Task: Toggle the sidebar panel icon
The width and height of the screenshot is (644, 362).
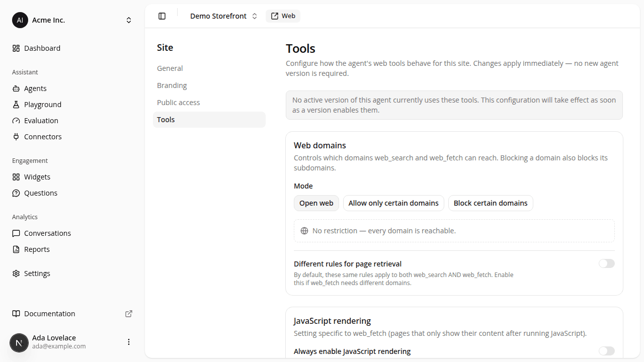Action: (x=162, y=16)
